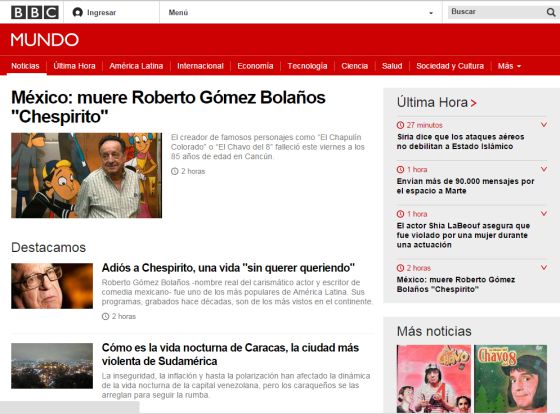Click the user profile icon beside Ingresar
This screenshot has height=414, width=560.
pyautogui.click(x=78, y=13)
